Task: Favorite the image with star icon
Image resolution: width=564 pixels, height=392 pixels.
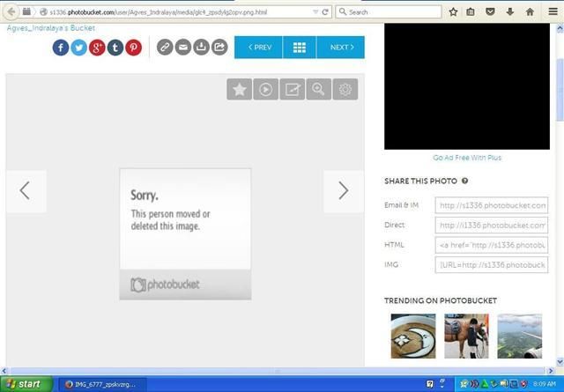Action: click(x=239, y=89)
